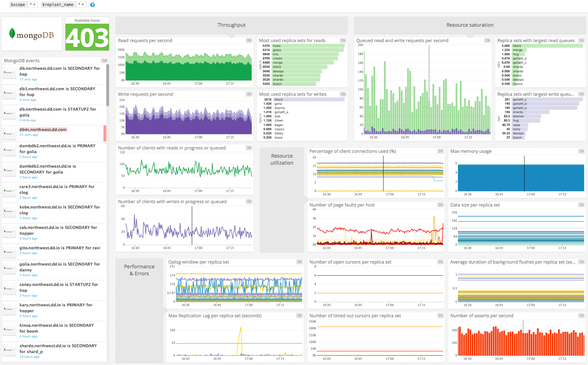This screenshot has height=365, width=588.
Task: Select the db4c.northwest.dd.com event entry
Action: [x=43, y=130]
